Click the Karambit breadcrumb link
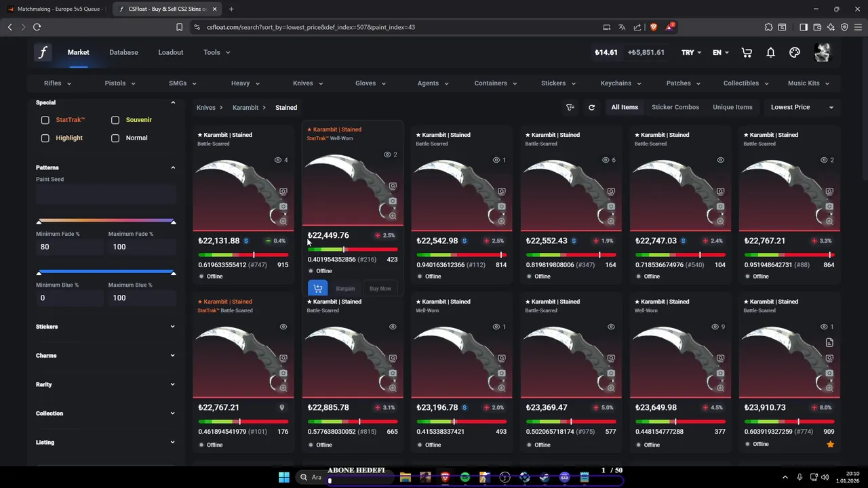The width and height of the screenshot is (868, 488). (245, 108)
